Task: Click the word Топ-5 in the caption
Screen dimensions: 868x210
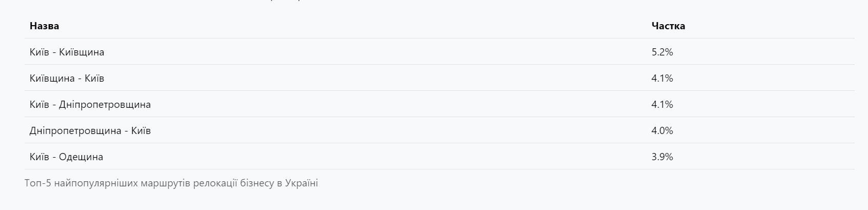Action: pos(36,183)
